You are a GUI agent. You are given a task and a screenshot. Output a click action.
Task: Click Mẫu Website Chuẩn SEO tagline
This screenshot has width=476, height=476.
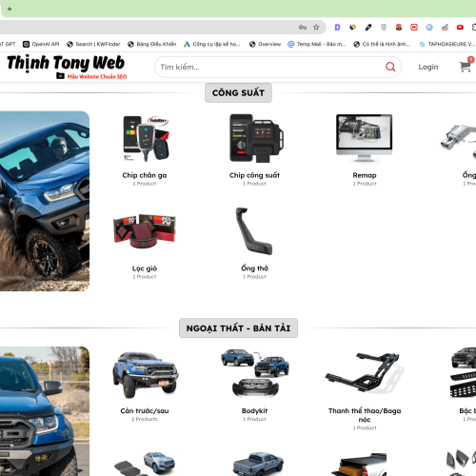pos(97,76)
